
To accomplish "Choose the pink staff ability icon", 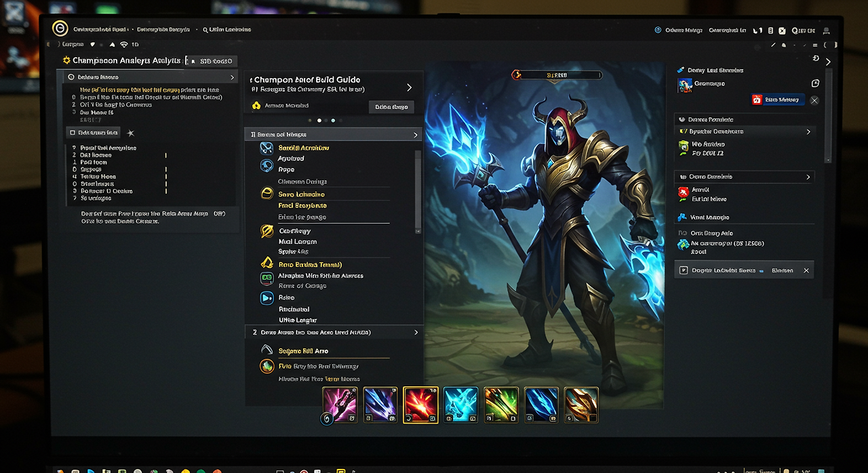I will [340, 405].
